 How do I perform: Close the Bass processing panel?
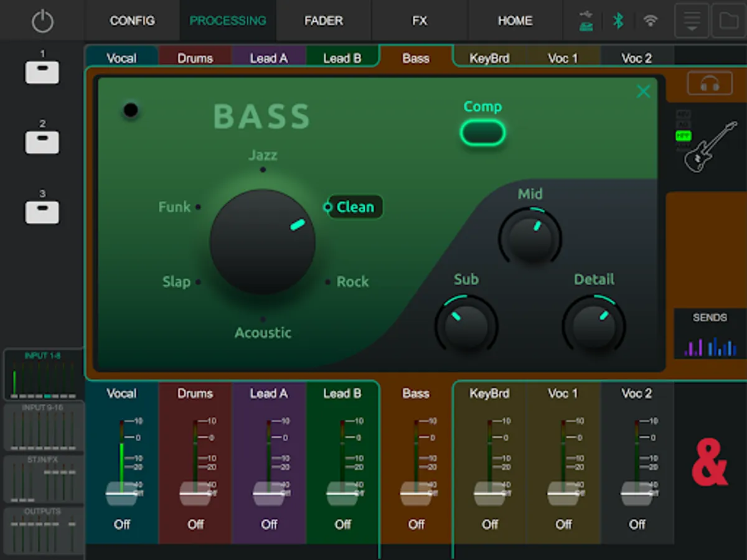point(643,92)
